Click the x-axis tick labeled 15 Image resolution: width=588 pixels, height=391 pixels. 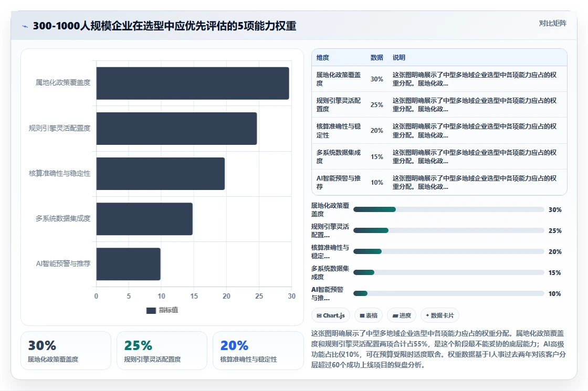click(x=194, y=296)
